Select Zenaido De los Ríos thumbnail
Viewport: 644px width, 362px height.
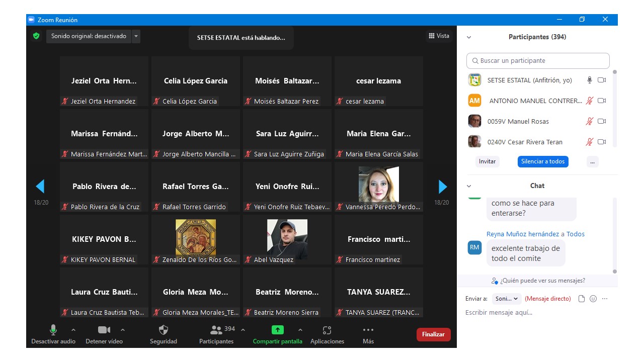[x=196, y=239]
